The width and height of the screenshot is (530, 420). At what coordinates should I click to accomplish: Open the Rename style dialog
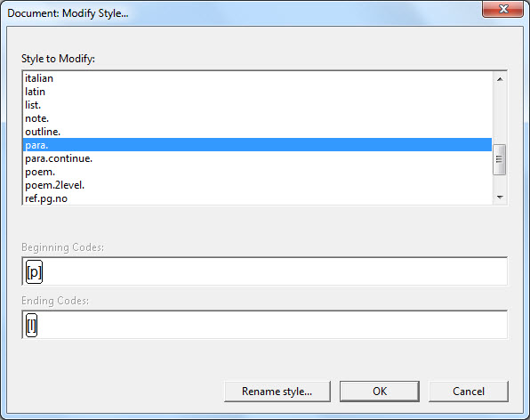277,392
